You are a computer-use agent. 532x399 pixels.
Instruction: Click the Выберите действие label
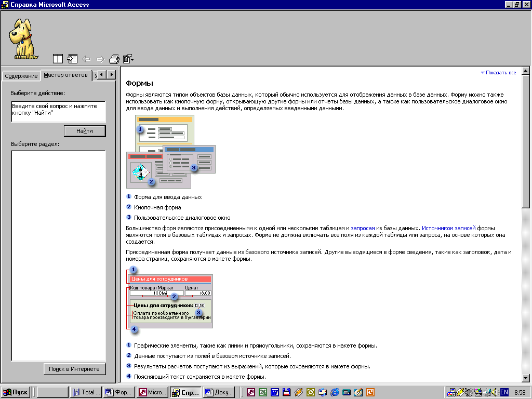coord(37,93)
